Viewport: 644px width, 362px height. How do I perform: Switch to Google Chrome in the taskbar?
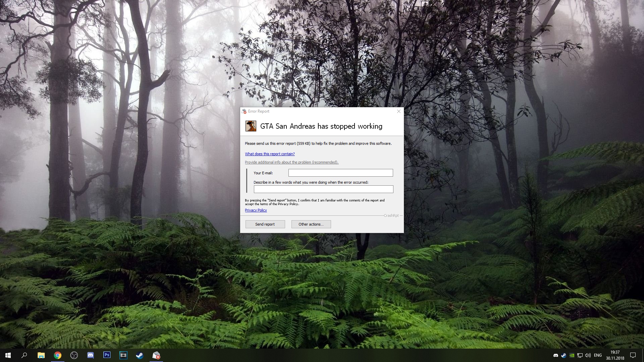point(57,355)
